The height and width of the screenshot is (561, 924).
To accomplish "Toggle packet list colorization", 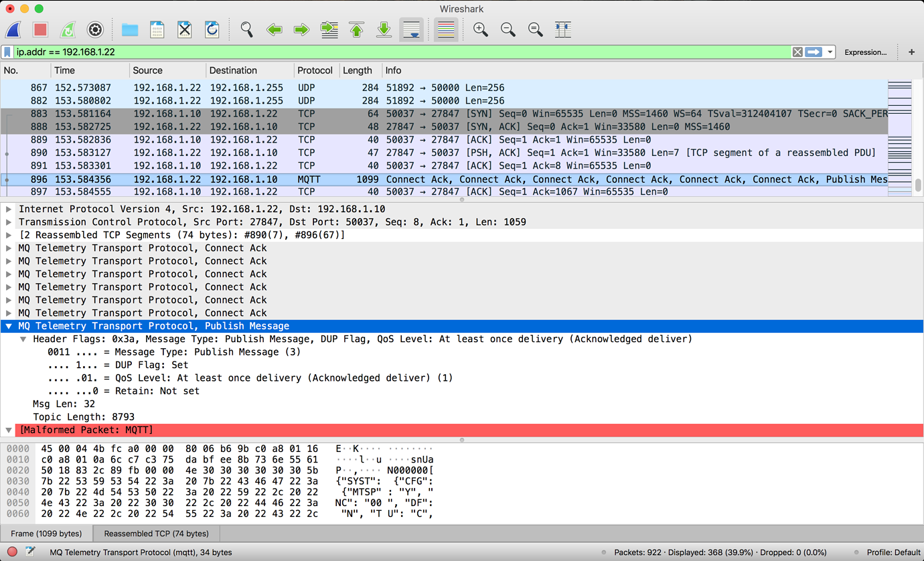I will pos(446,29).
